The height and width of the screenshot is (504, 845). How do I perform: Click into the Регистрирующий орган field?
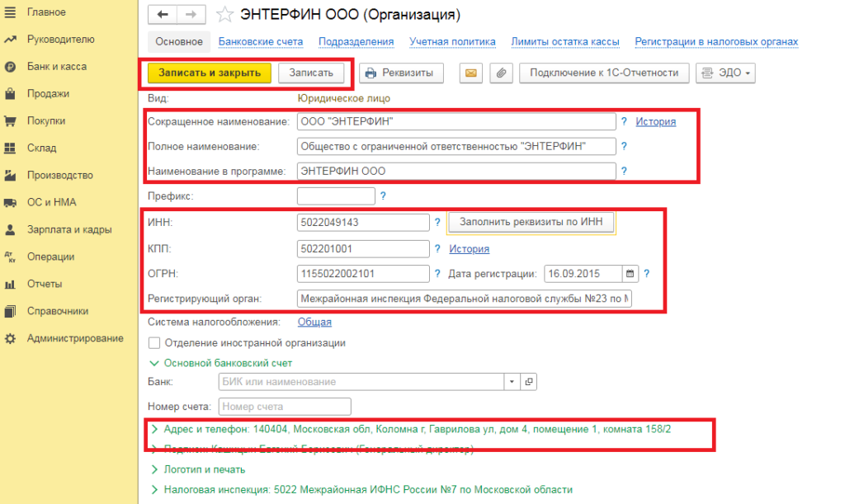pyautogui.click(x=465, y=299)
